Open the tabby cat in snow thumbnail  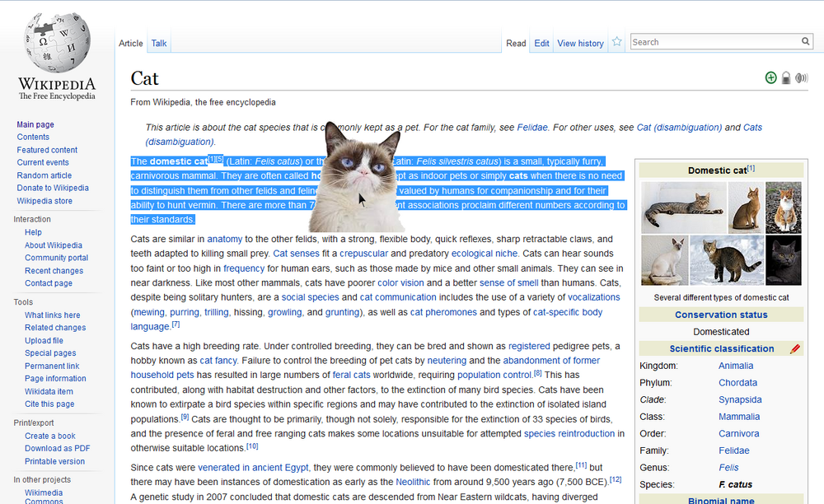[x=727, y=260]
